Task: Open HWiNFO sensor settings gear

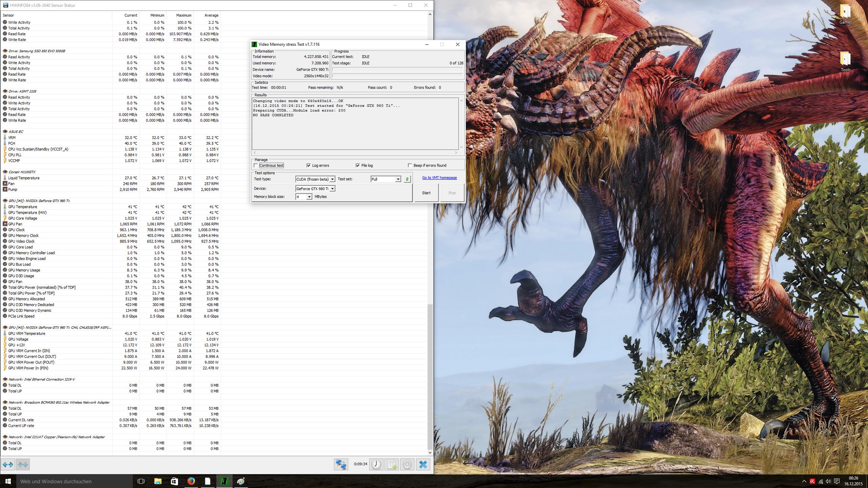Action: click(x=407, y=464)
